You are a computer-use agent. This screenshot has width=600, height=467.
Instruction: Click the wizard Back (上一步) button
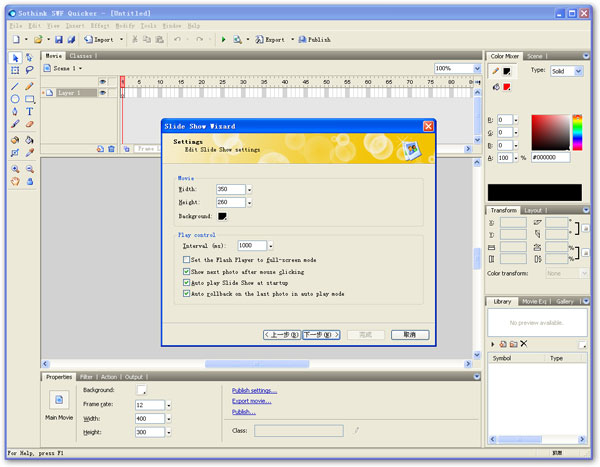coord(282,335)
